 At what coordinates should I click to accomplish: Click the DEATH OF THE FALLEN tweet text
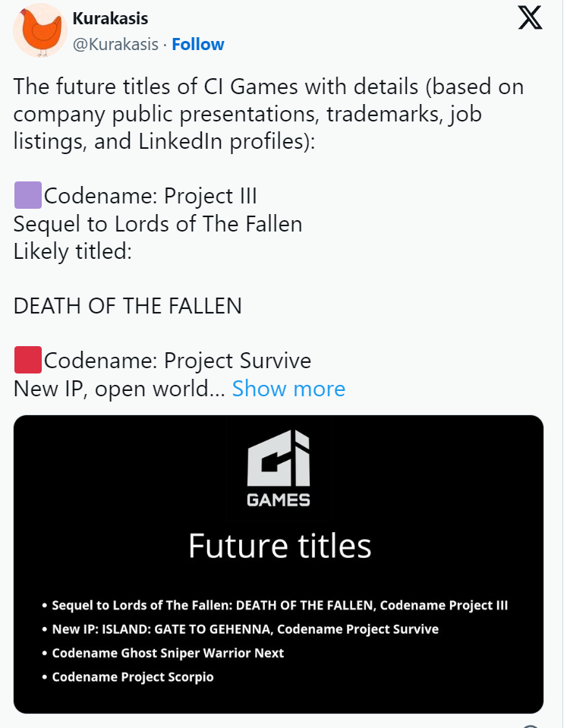tap(128, 306)
